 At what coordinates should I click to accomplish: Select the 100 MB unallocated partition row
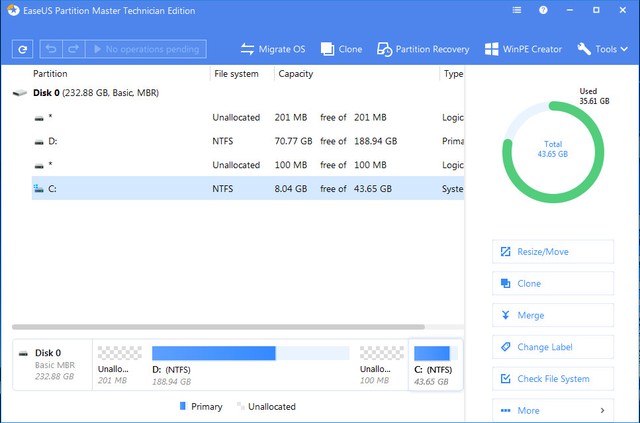[x=248, y=165]
